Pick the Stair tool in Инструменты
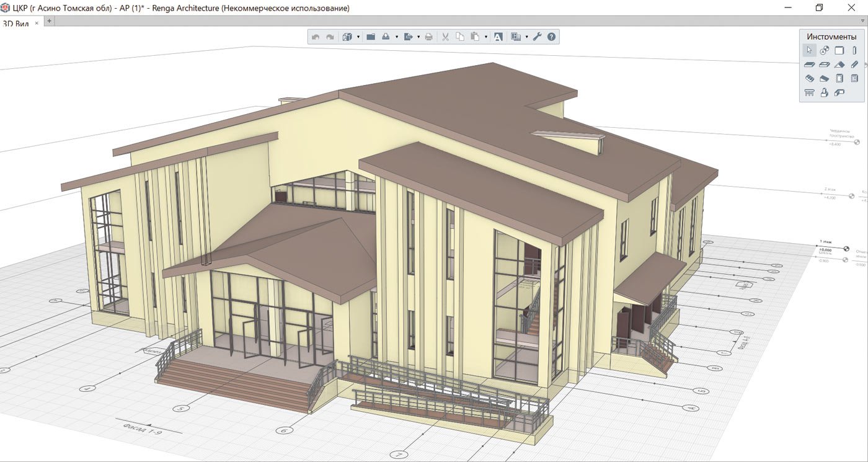 click(809, 79)
